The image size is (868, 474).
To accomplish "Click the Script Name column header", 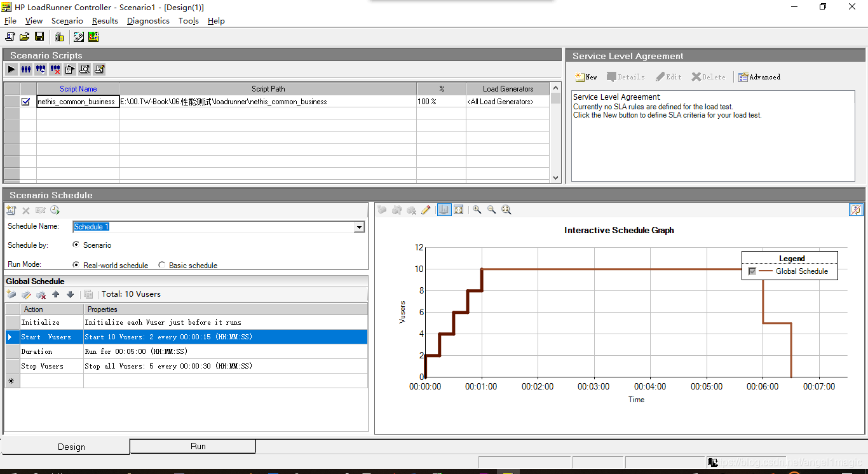I will tap(78, 89).
